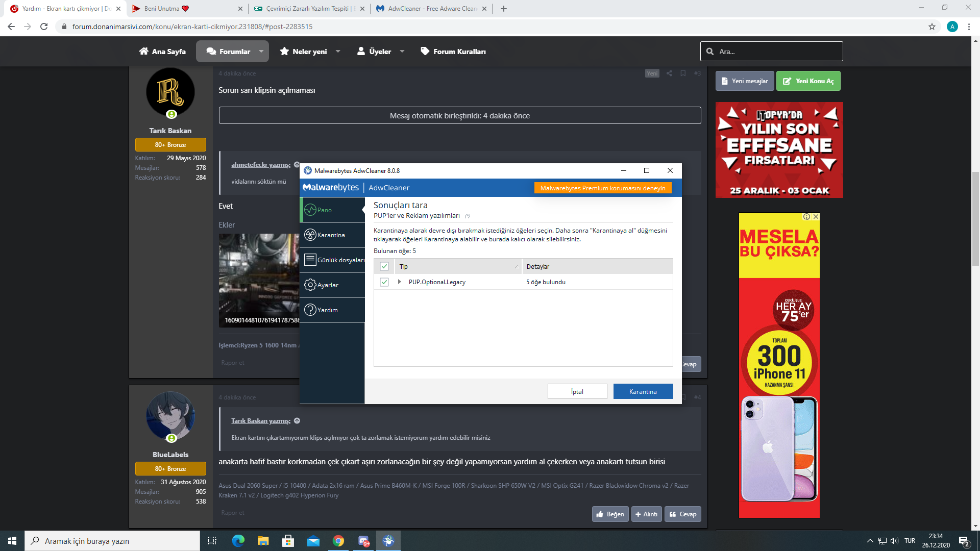Sort by the Tip column header
The image size is (980, 551).
click(x=458, y=266)
